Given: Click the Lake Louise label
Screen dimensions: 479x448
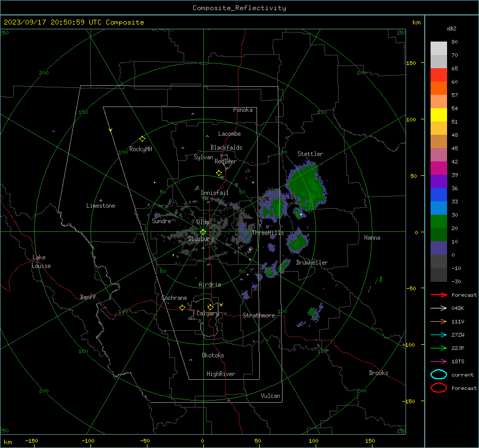Looking at the screenshot, I should [x=41, y=262].
